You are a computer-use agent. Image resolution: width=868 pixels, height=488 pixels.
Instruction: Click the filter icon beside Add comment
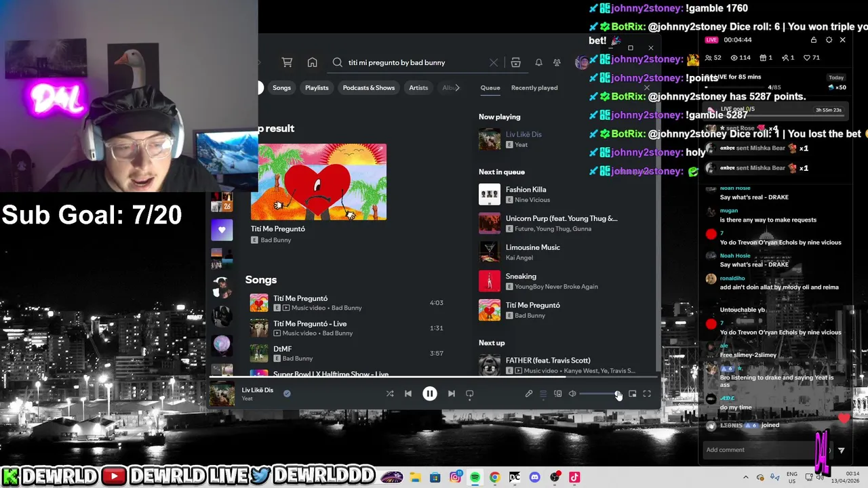(x=841, y=450)
